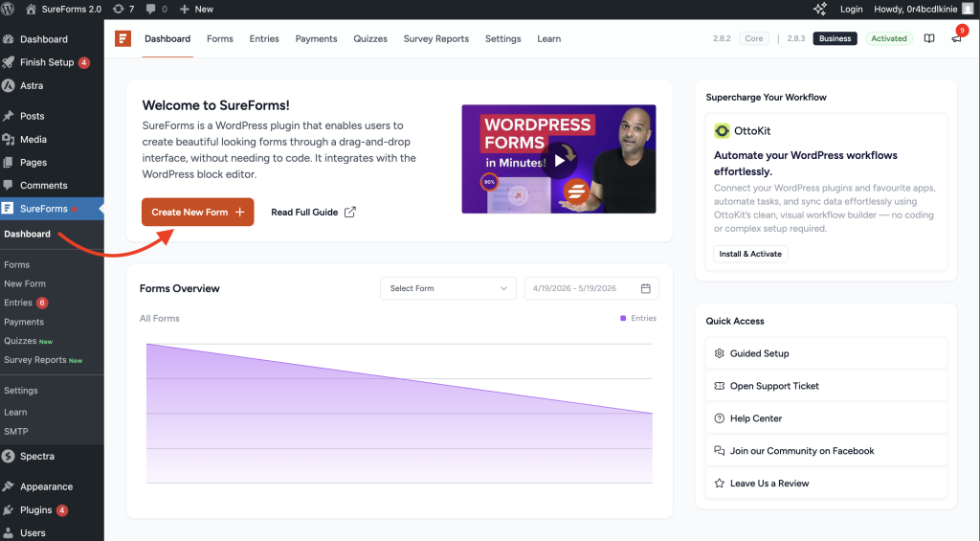The image size is (980, 541).
Task: Click the WordPress logo in admin bar
Action: tap(8, 9)
